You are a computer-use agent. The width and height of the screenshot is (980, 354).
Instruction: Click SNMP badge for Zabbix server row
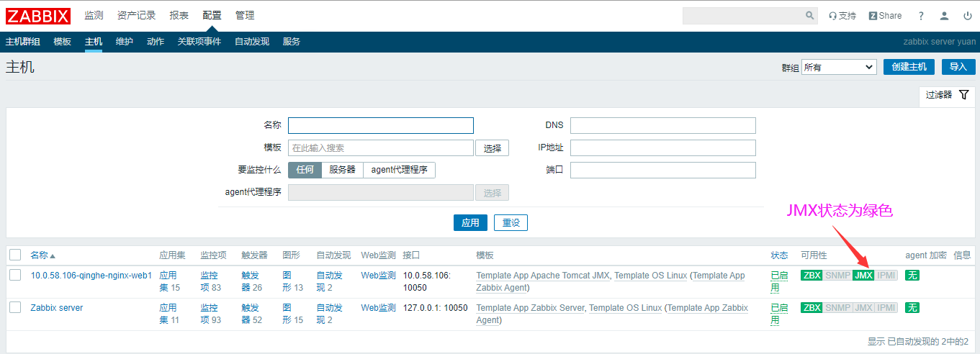coord(837,308)
